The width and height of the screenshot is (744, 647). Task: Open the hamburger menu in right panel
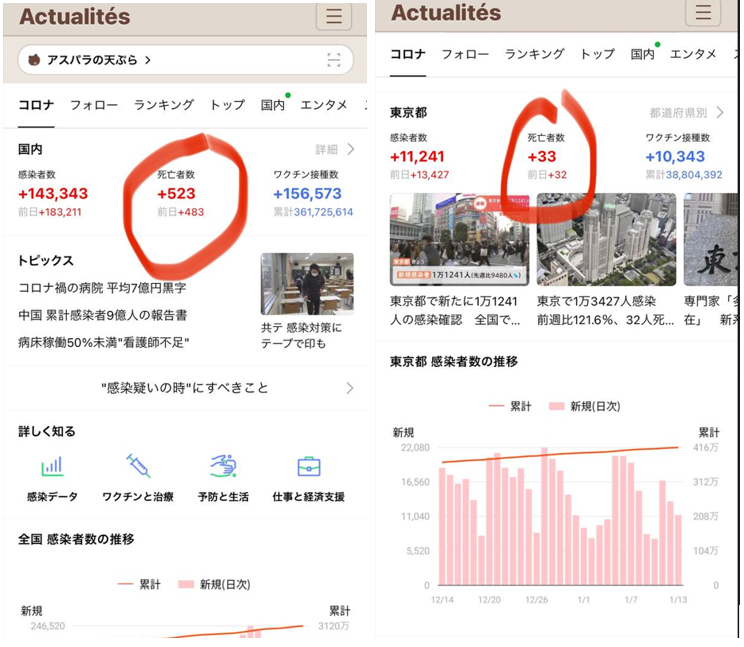pos(703,12)
